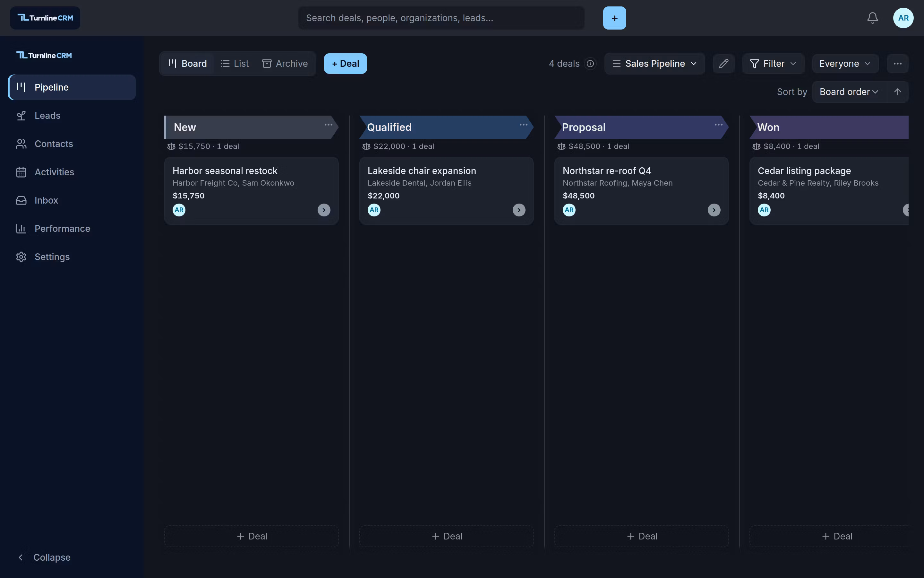The image size is (924, 578).
Task: Switch to the Board view tab
Action: (x=187, y=64)
